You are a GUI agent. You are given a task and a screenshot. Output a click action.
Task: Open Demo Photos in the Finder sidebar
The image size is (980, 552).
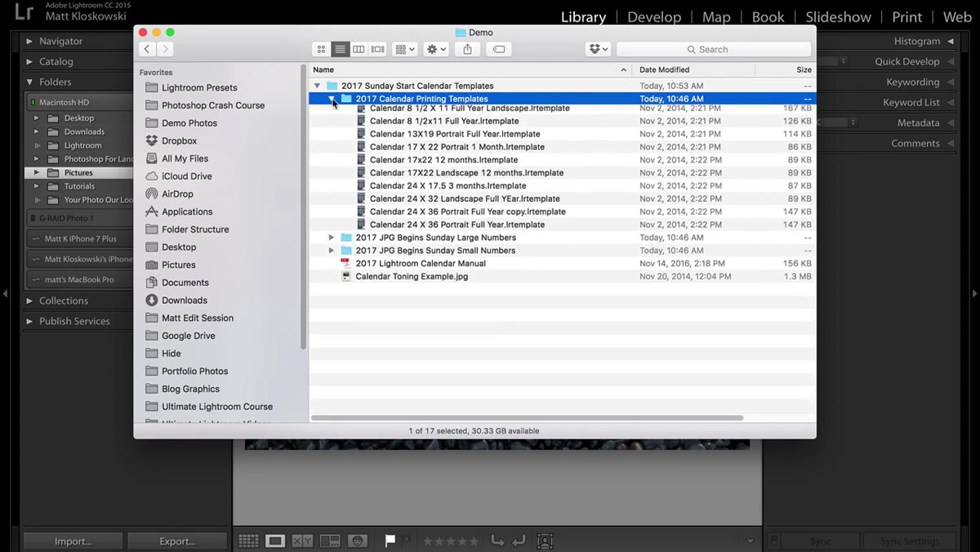click(189, 123)
